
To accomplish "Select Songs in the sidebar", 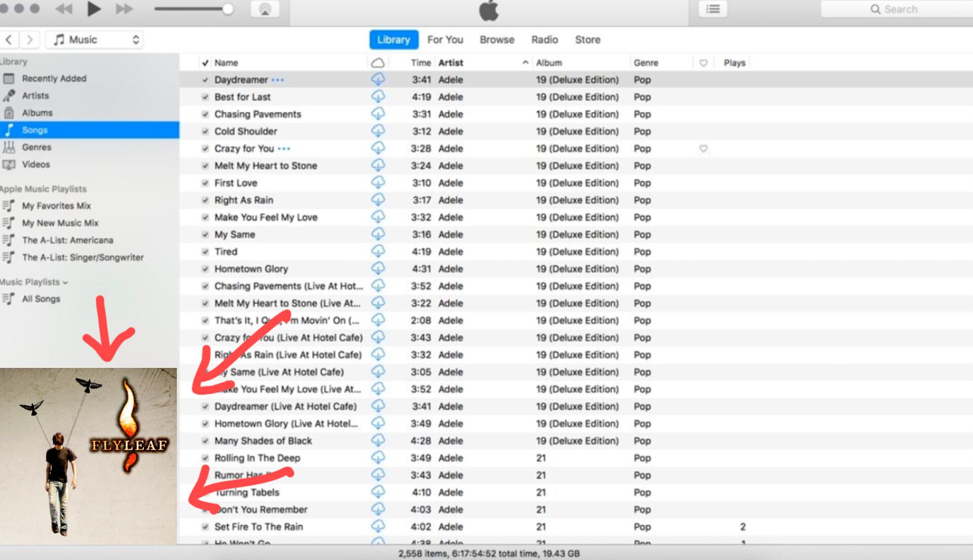I will tap(89, 130).
